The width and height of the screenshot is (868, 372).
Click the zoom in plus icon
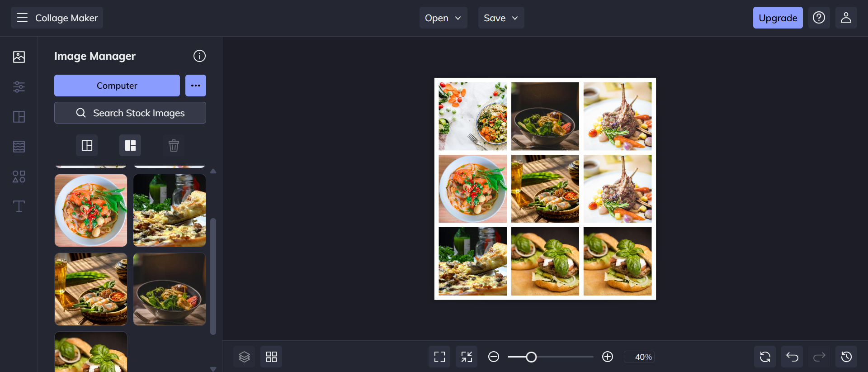click(608, 357)
